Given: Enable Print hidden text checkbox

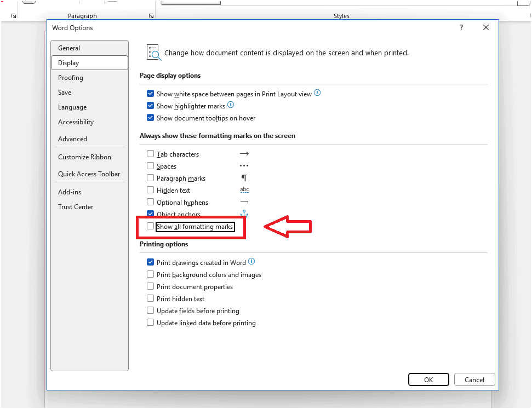Looking at the screenshot, I should [x=150, y=298].
